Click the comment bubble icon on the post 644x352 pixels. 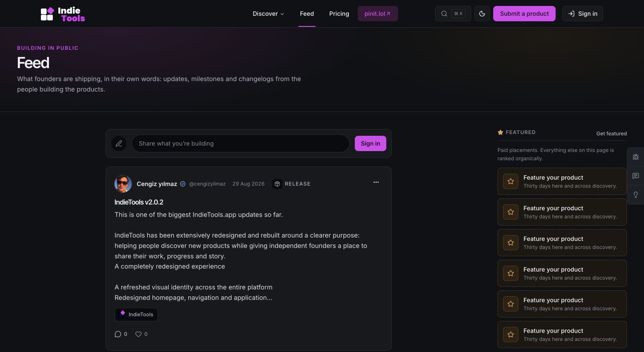tap(118, 334)
